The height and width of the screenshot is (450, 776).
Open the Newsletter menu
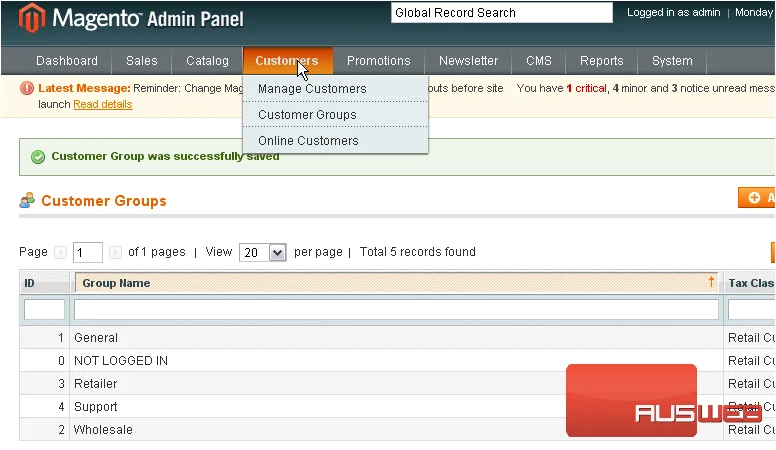pos(468,60)
